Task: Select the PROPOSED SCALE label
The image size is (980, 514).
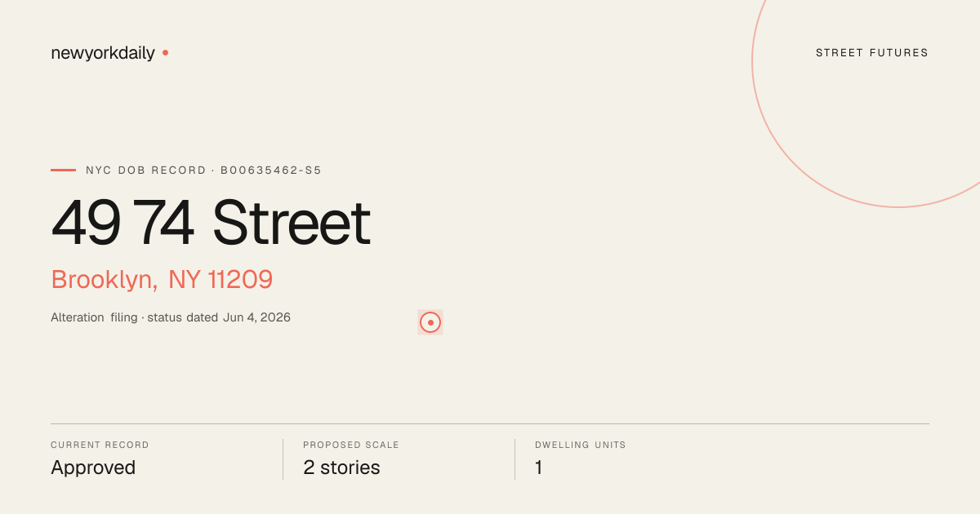Action: [x=351, y=445]
